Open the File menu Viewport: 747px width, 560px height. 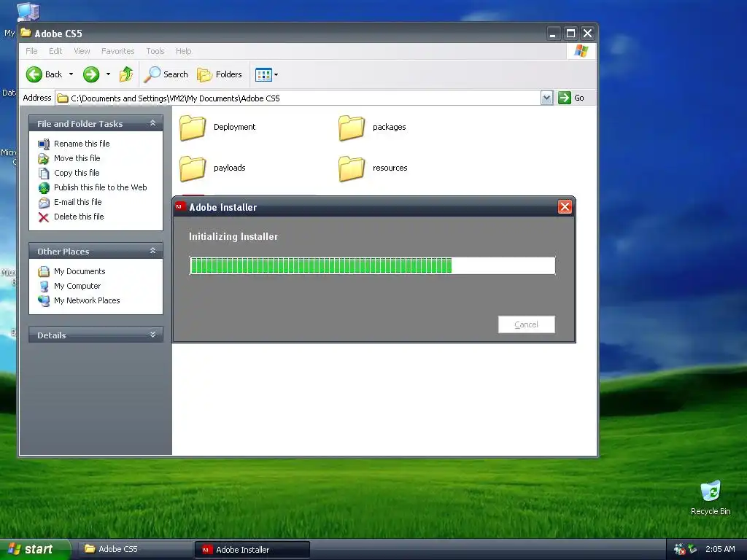(x=31, y=51)
